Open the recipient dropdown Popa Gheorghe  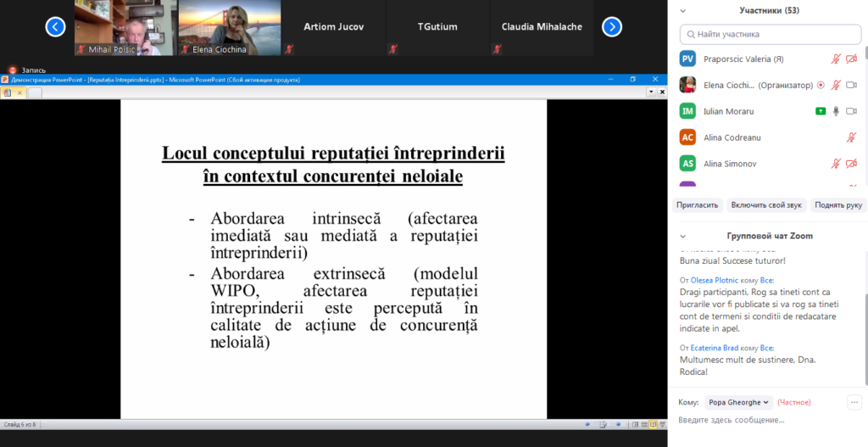[738, 402]
